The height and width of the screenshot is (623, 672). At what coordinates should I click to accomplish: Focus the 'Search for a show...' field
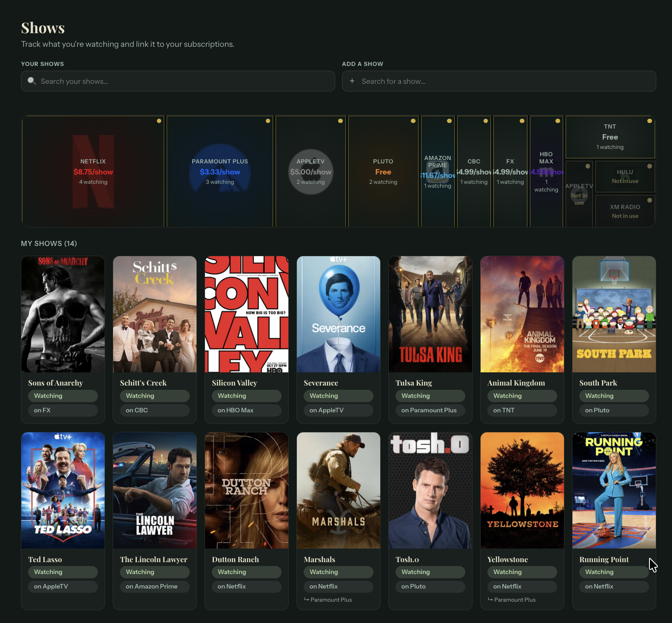(x=499, y=81)
